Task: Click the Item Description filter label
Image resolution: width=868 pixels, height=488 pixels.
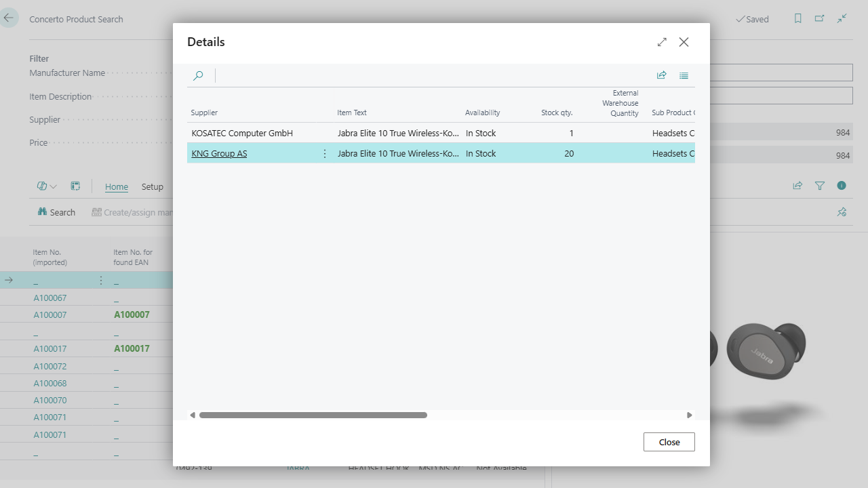Action: point(60,97)
